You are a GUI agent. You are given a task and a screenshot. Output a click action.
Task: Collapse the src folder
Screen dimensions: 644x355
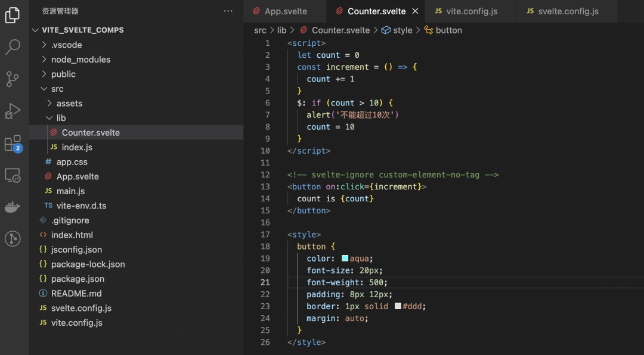[x=136, y=89]
